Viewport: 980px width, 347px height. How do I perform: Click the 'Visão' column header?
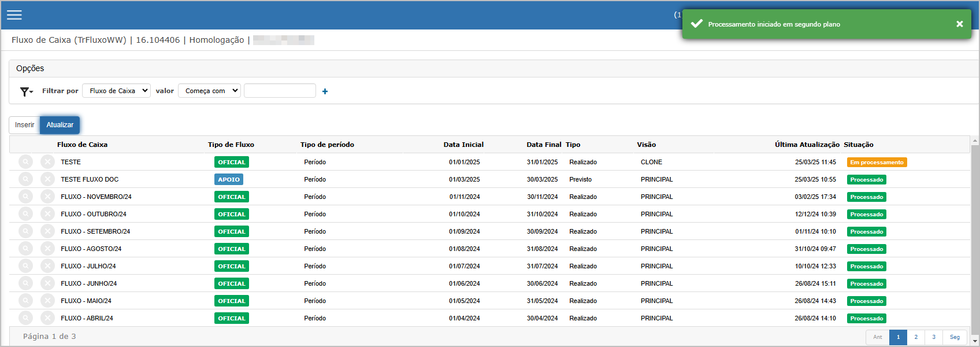[x=647, y=145]
